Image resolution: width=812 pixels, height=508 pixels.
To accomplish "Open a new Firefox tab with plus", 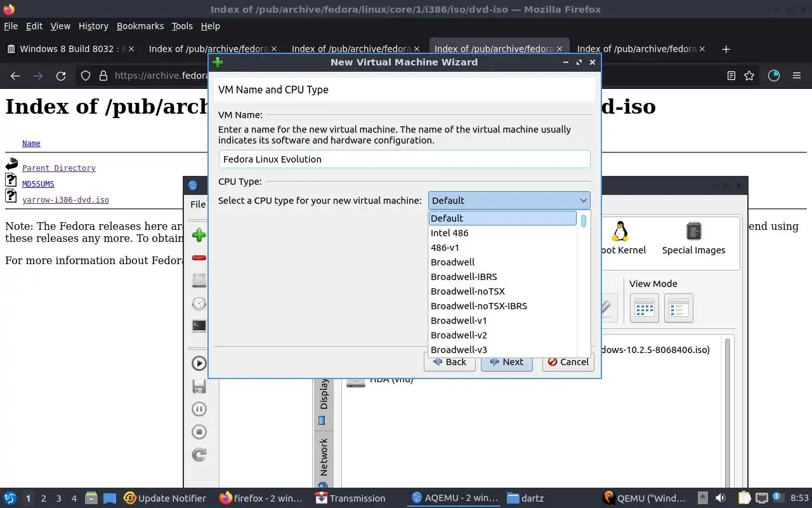I will 726,49.
